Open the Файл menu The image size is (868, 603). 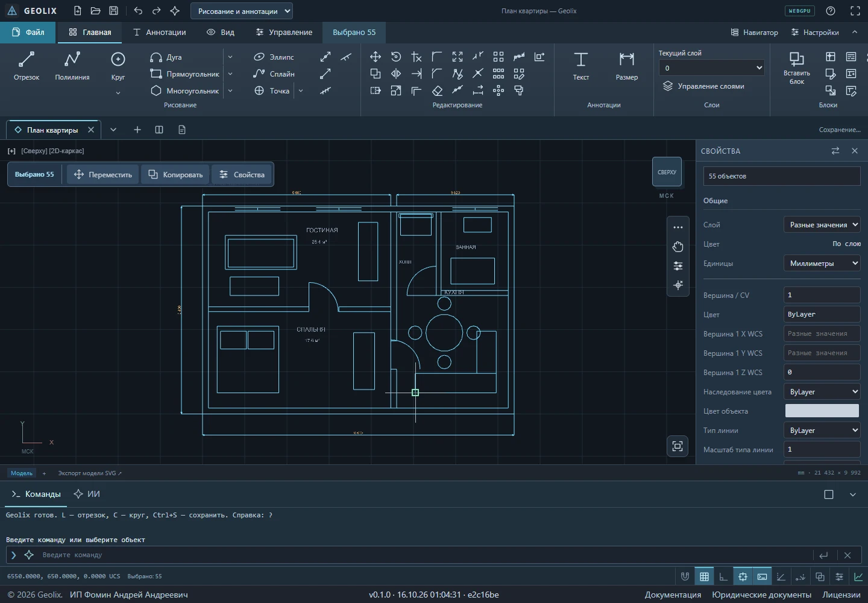pyautogui.click(x=28, y=33)
